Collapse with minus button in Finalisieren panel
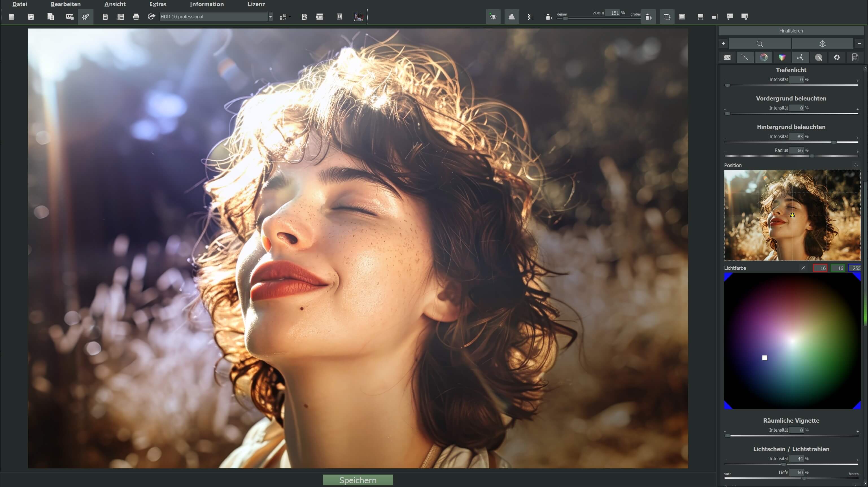Screen dimensions: 868x487 (859, 43)
